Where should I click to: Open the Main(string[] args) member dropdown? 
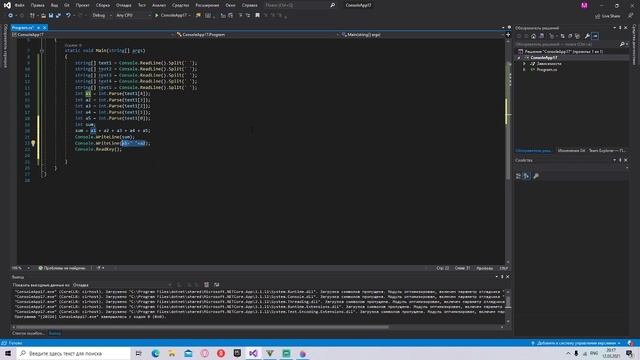pos(422,35)
